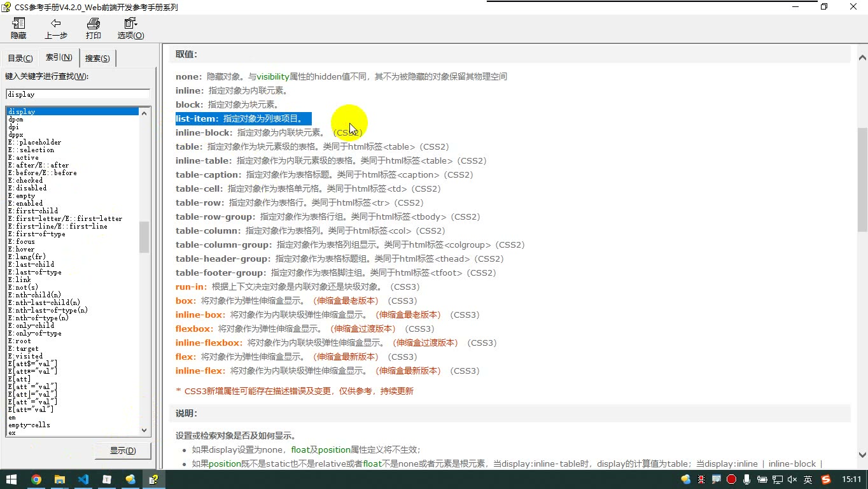Click the Sogou input method tray icon
This screenshot has height=489, width=868.
coord(826,479)
